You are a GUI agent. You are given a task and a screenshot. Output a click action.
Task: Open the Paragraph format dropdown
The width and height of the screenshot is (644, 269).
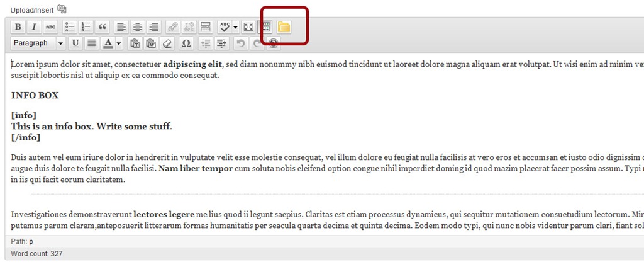tap(38, 43)
